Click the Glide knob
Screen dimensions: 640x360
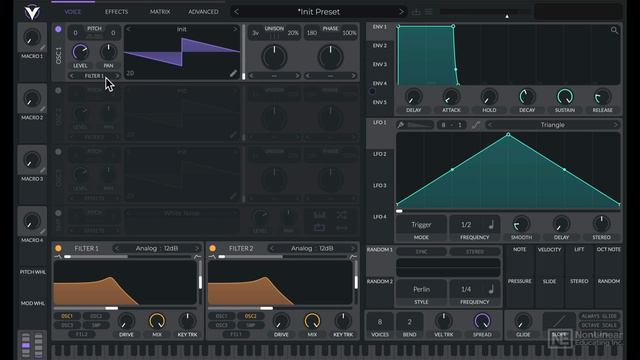pyautogui.click(x=523, y=322)
